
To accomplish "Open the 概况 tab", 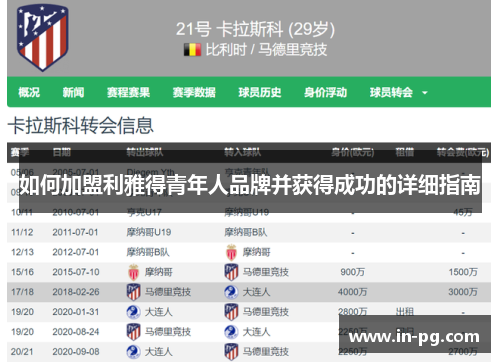I will [x=29, y=92].
